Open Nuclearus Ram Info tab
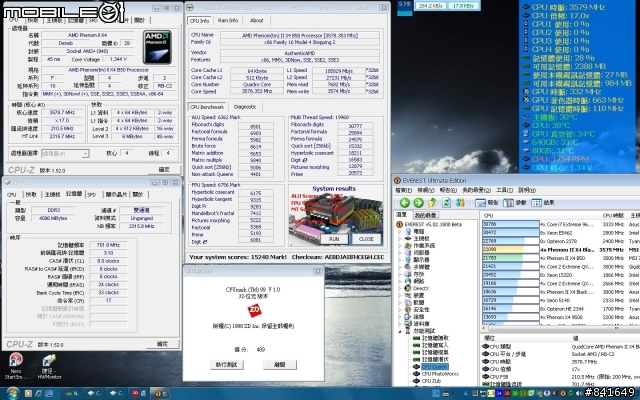This screenshot has width=640, height=400. click(228, 20)
